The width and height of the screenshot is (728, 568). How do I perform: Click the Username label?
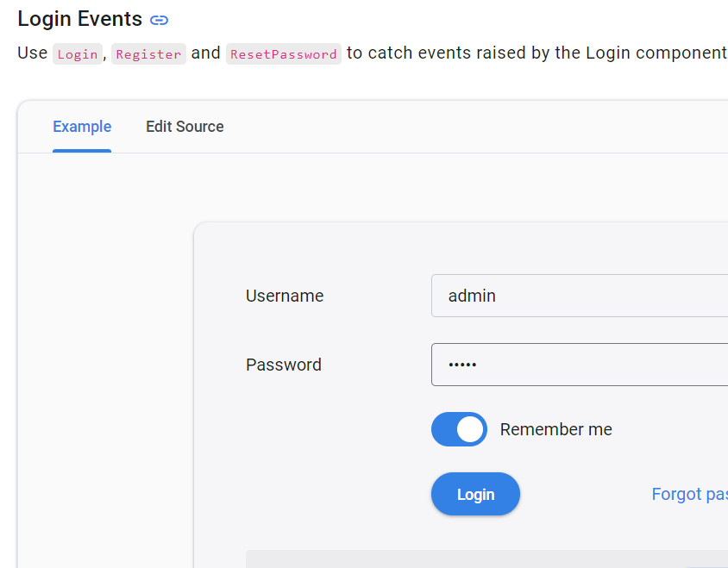click(x=285, y=296)
